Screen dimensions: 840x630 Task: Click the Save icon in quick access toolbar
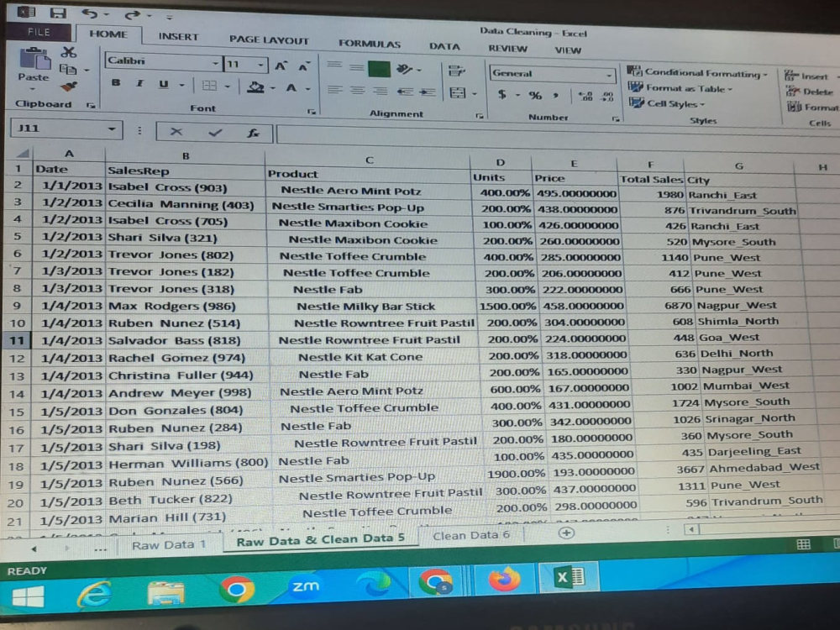(x=58, y=13)
